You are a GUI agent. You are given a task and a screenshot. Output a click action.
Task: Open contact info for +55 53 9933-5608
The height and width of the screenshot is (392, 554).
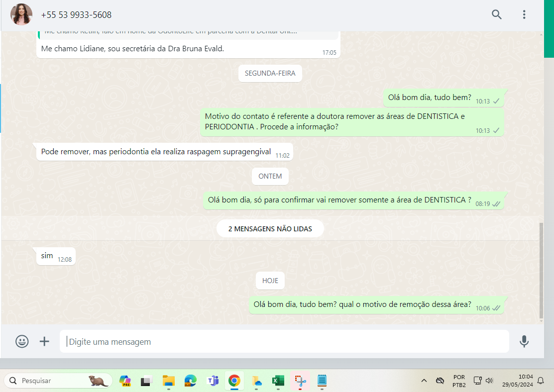tap(76, 15)
